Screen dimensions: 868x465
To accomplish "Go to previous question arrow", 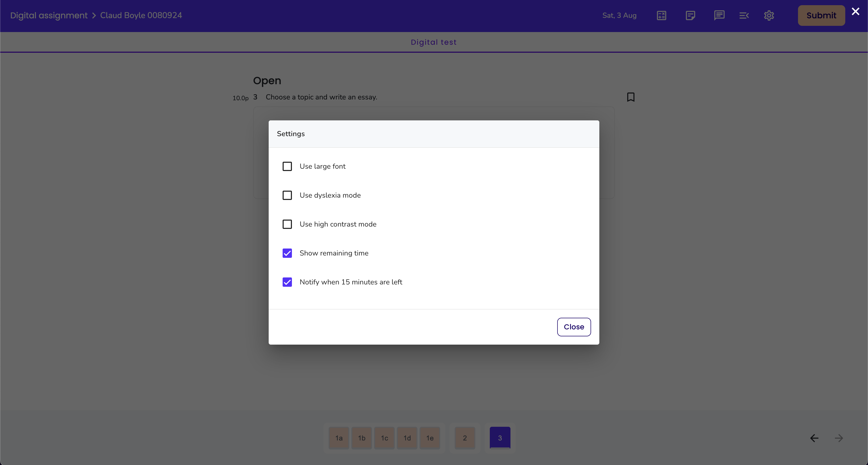I will click(x=814, y=438).
